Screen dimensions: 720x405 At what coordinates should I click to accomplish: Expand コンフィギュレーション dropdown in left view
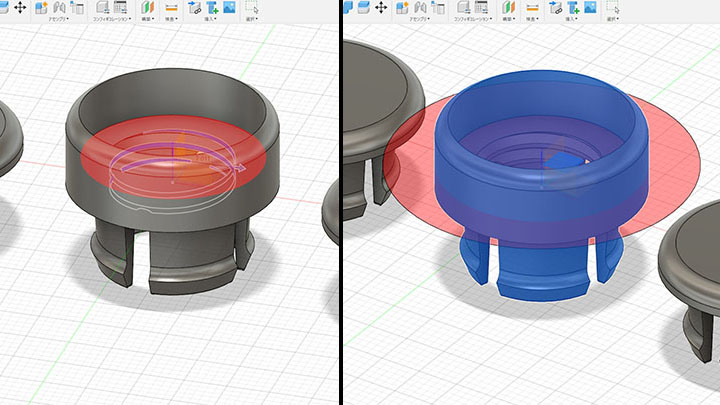[x=112, y=19]
